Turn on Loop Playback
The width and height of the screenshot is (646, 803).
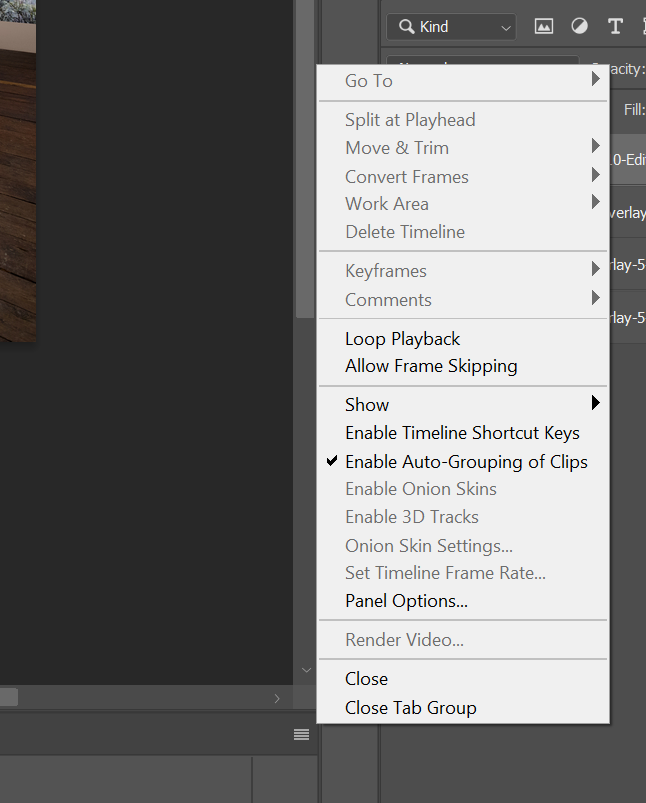click(x=402, y=338)
